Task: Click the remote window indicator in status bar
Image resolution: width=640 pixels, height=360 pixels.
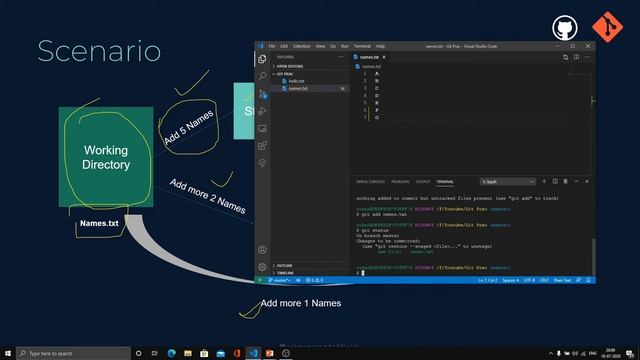Action: tap(260, 280)
